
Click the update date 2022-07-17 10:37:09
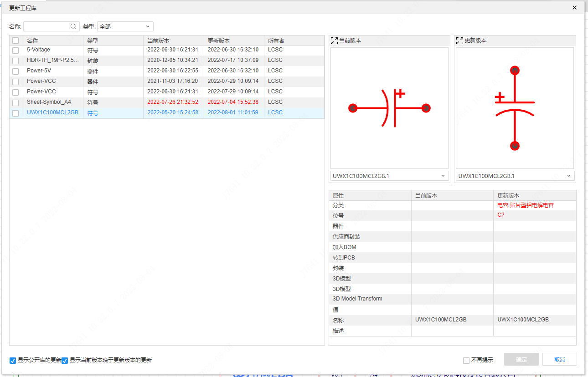pos(233,60)
